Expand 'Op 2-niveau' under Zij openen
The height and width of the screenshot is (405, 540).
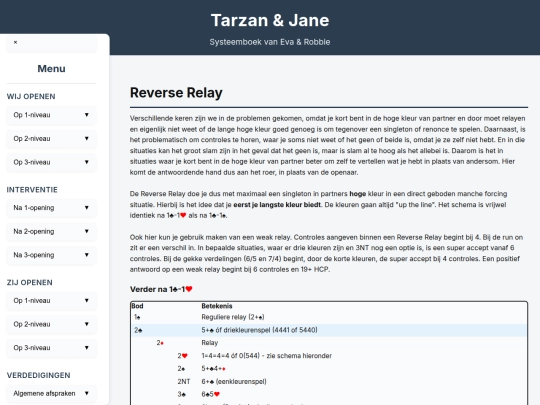(x=51, y=324)
